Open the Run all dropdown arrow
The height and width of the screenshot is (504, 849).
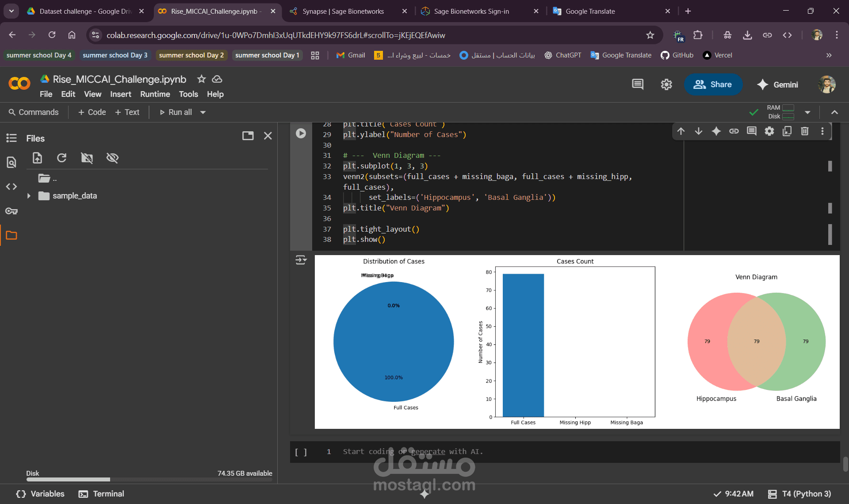pyautogui.click(x=203, y=112)
